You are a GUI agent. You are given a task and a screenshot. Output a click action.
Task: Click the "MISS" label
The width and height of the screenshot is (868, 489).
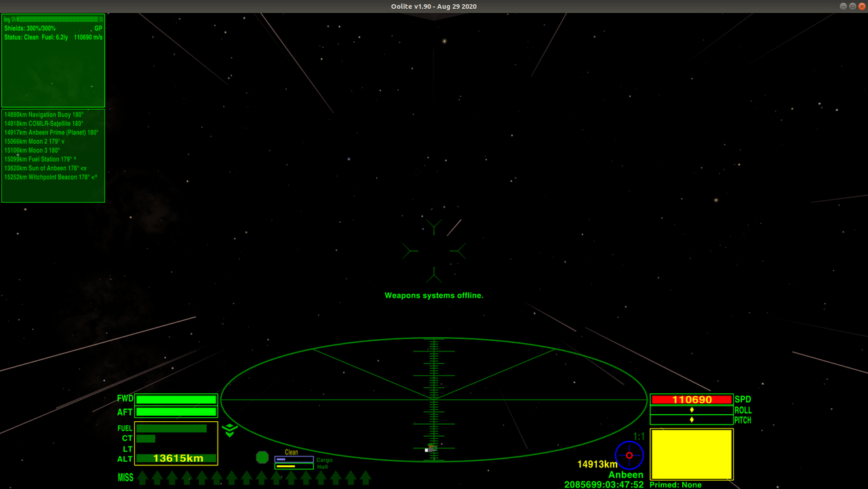(125, 477)
